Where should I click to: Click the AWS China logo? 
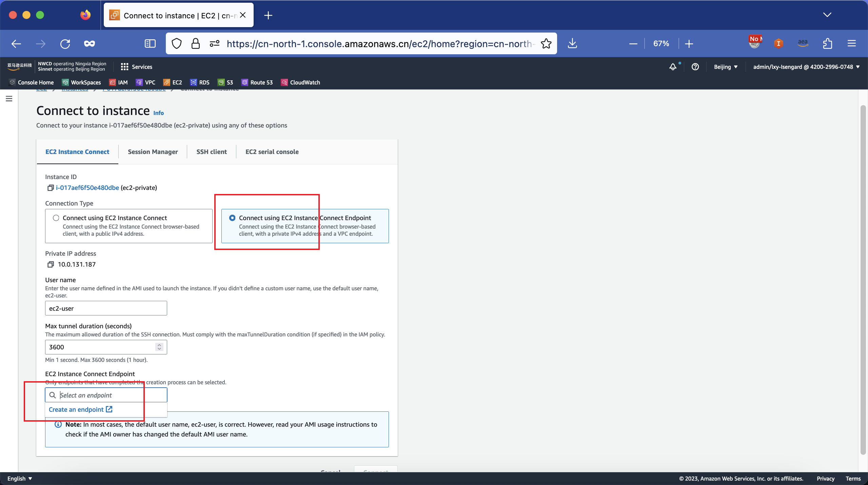(x=19, y=66)
